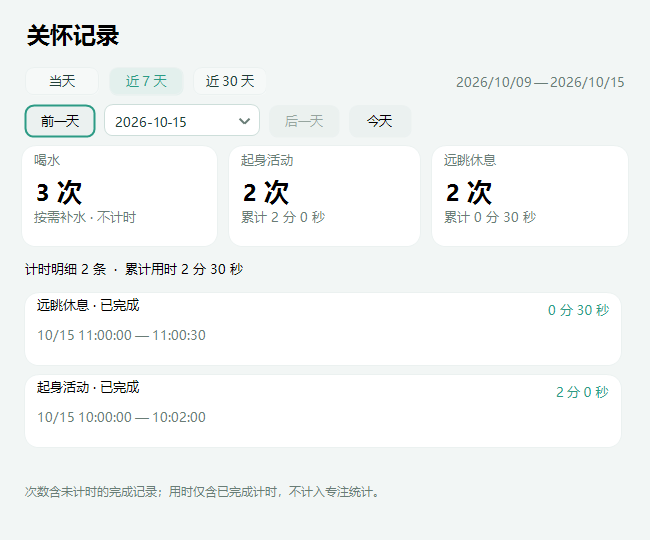Click the 计时明细 2 条 summary line
Screen dimensions: 650x540
pos(134,269)
